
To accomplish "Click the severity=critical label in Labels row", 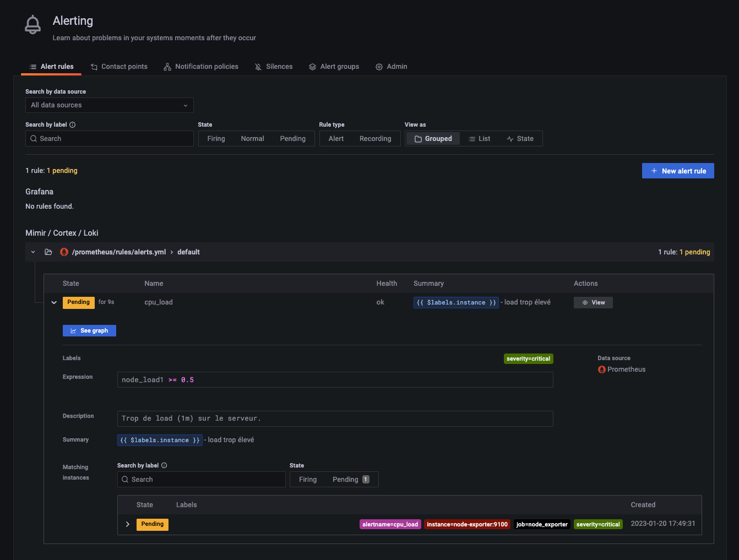I will point(528,358).
